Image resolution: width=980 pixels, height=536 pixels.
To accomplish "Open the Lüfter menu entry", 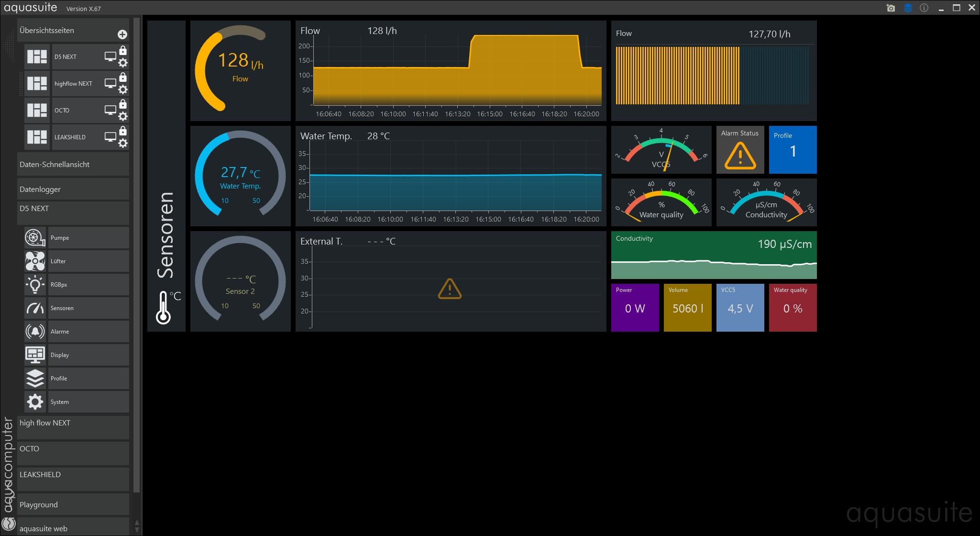I will point(88,261).
